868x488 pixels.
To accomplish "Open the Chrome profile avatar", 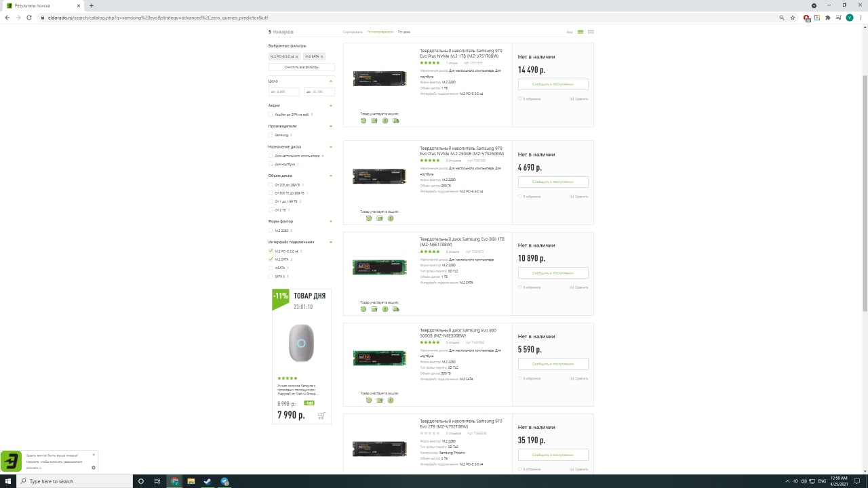I will coord(850,18).
